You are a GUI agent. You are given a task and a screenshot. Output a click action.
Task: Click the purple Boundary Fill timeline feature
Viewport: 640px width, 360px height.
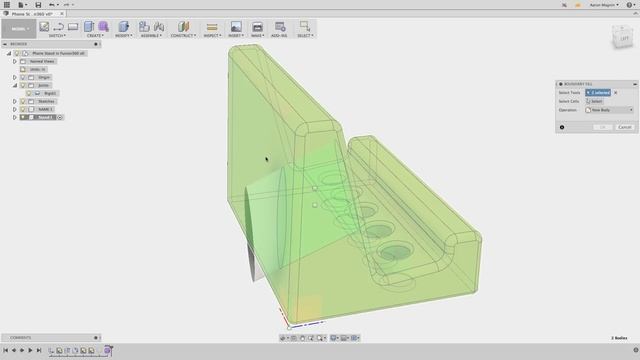coord(107,350)
